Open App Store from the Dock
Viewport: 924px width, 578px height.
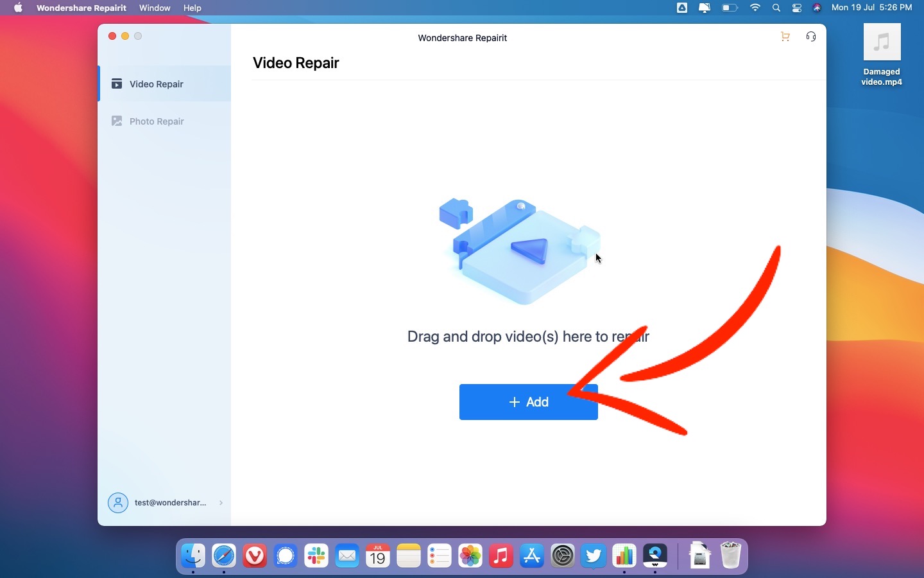coord(532,556)
